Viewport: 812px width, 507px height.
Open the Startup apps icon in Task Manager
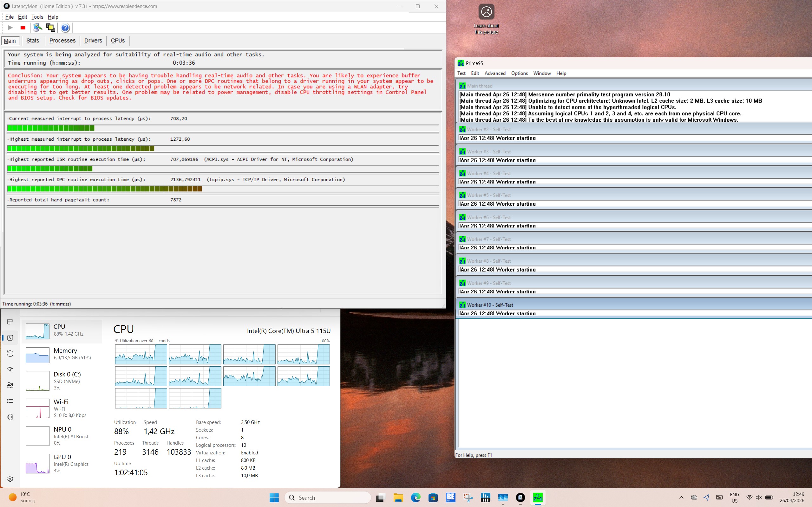point(10,369)
